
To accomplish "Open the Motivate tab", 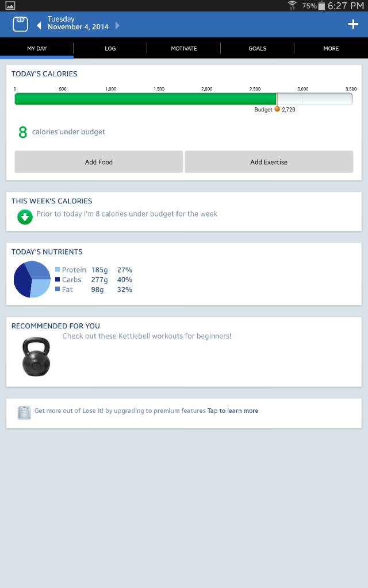I will coord(184,48).
